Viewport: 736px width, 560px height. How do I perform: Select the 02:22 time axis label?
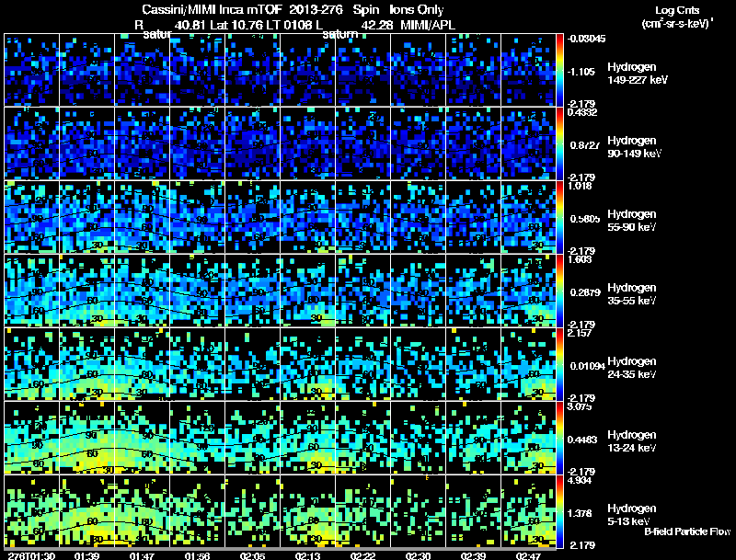[362, 555]
